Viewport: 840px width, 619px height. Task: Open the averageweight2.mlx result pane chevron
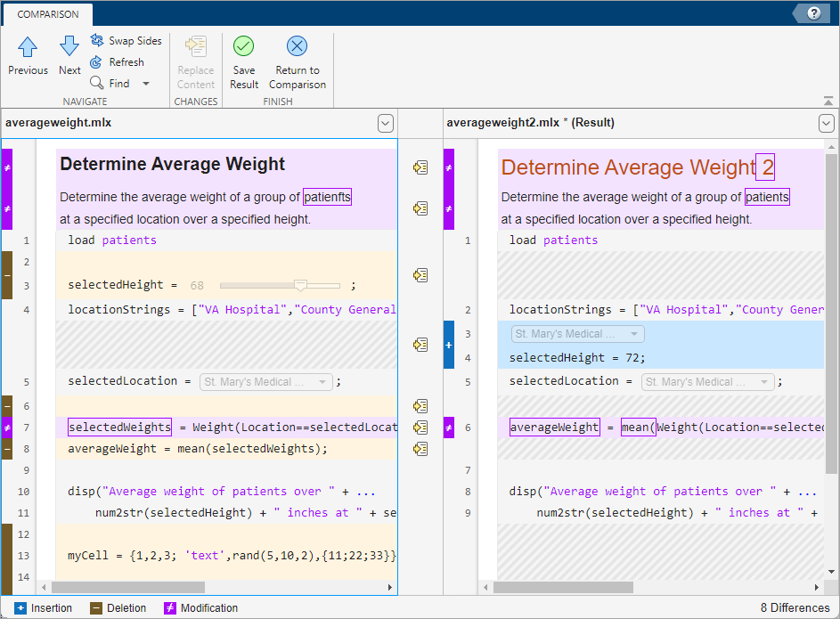point(825,123)
